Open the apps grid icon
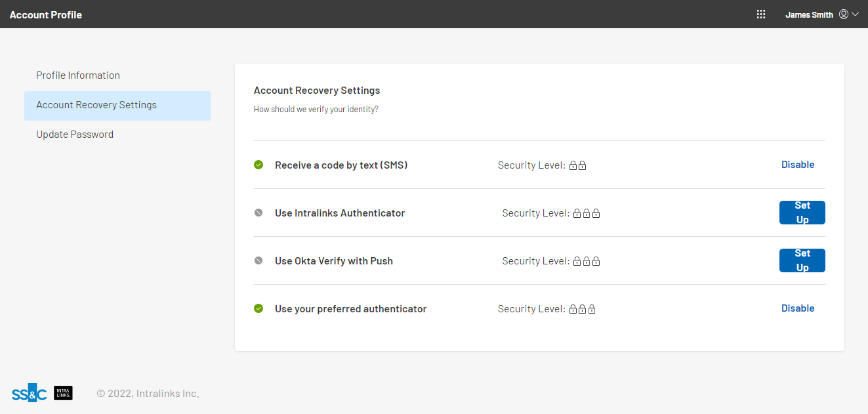This screenshot has width=868, height=414. click(x=761, y=14)
